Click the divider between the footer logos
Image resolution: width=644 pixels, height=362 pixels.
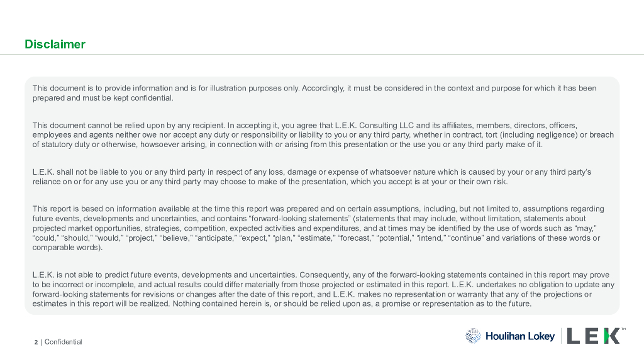point(561,336)
